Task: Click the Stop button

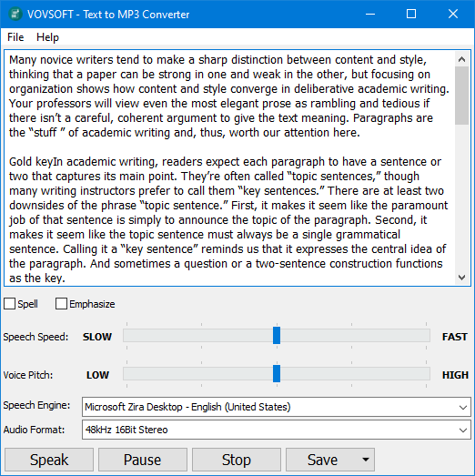Action: (236, 460)
